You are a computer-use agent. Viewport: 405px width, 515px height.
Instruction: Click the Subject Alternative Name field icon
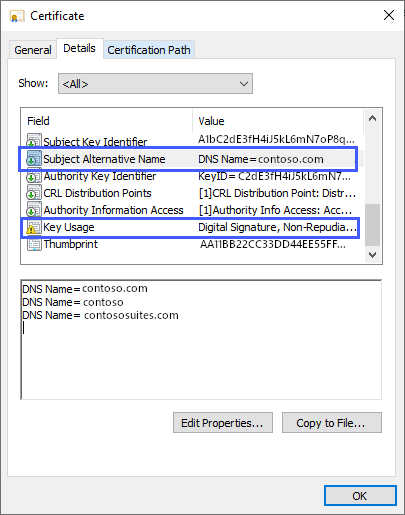click(x=34, y=159)
